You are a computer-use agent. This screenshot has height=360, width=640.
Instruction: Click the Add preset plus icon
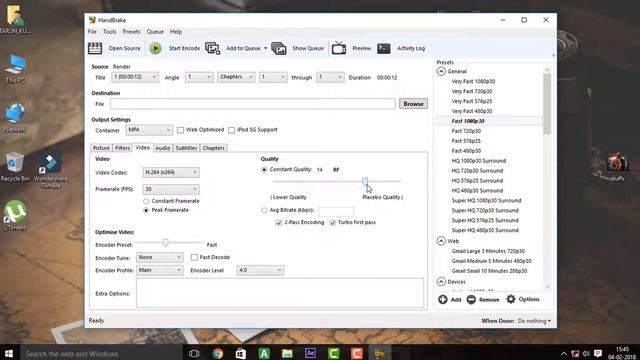443,300
